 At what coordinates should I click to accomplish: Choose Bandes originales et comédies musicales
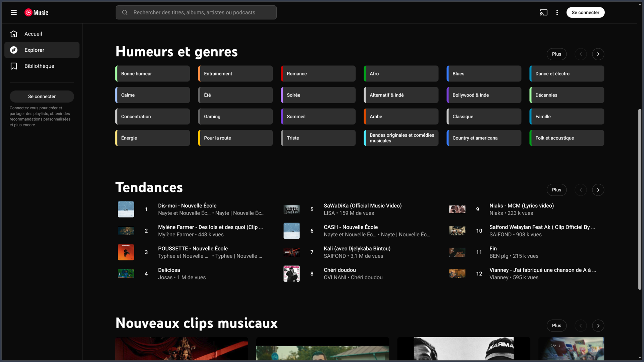[401, 138]
